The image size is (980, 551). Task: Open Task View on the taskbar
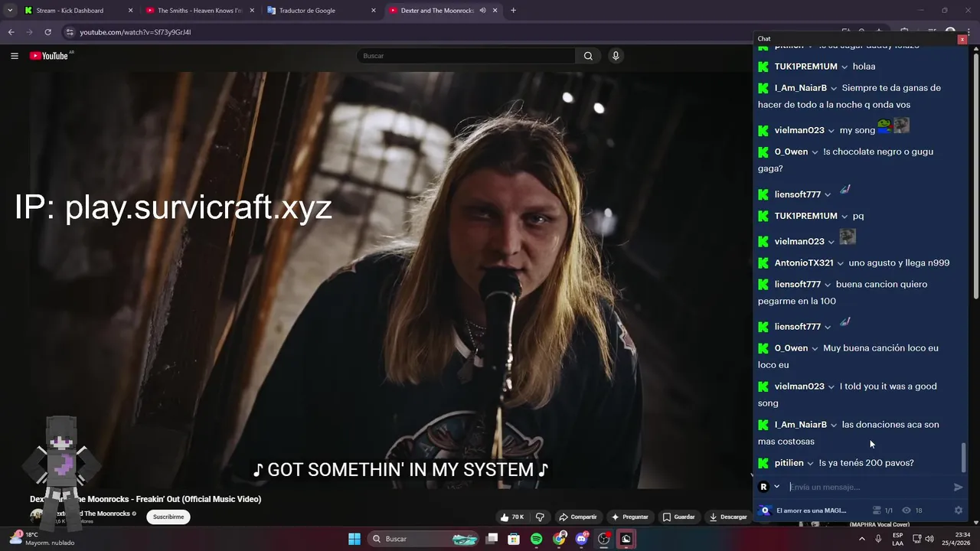(492, 539)
